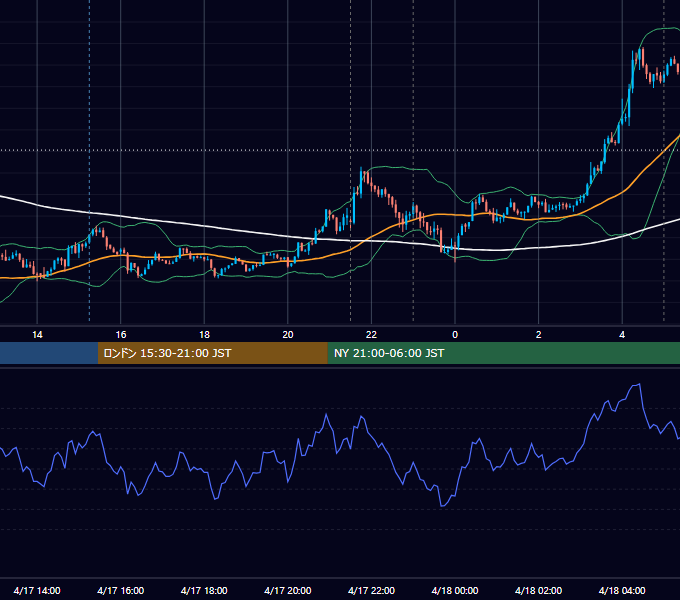
Task: Click the lower green Bollinger band below 16:00
Action: (121, 268)
